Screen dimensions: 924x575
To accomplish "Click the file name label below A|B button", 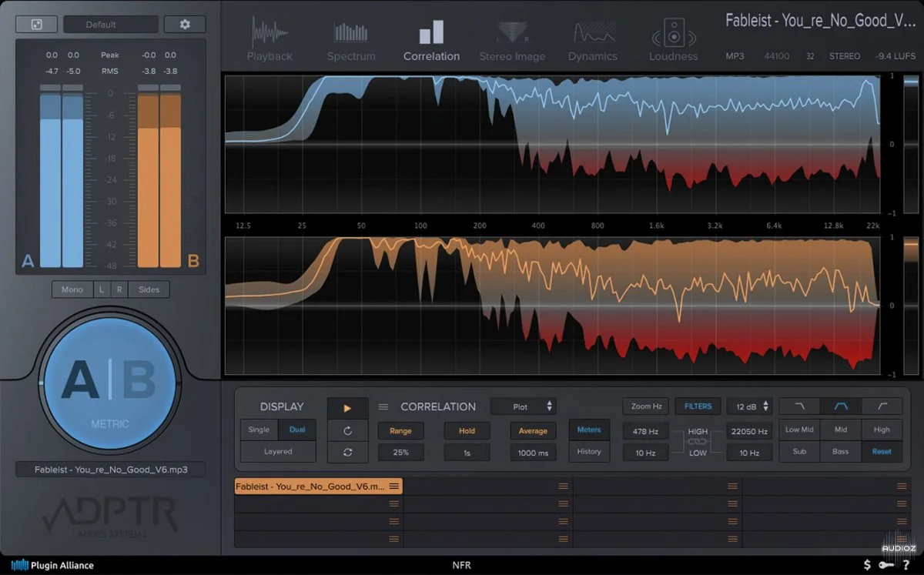I will [x=110, y=469].
